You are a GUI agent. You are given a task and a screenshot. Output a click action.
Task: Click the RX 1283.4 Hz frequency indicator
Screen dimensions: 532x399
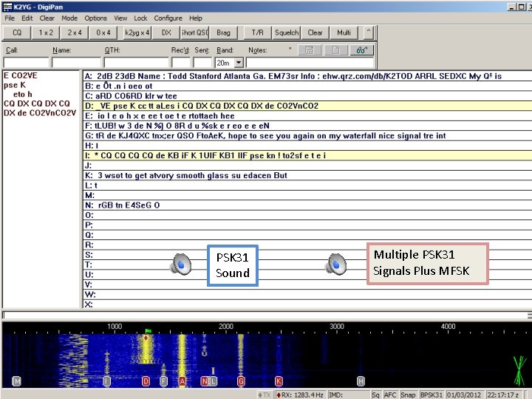click(299, 395)
